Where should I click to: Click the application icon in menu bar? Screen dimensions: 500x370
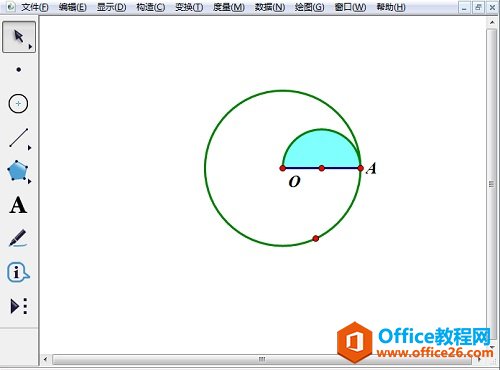point(11,7)
